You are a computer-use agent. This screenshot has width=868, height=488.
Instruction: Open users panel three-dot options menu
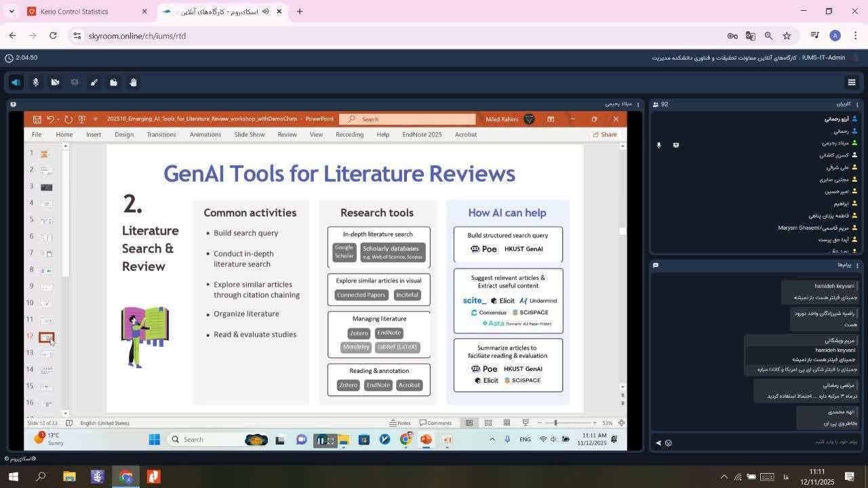pyautogui.click(x=857, y=104)
